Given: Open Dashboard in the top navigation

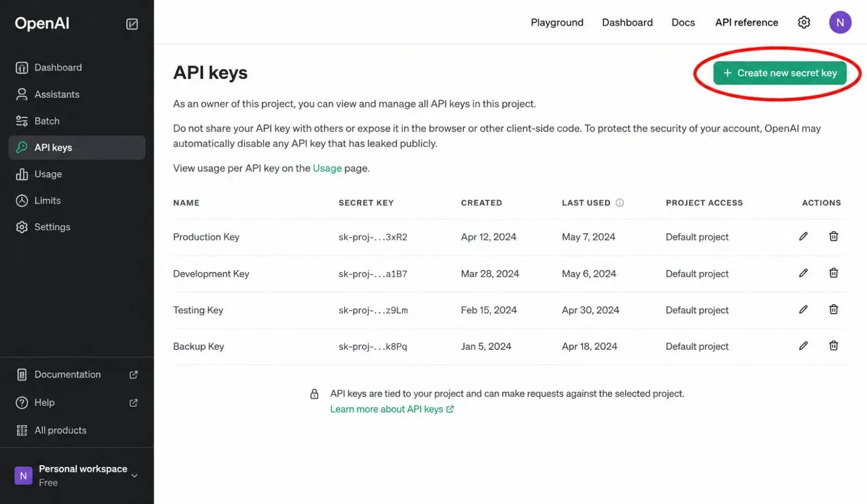Looking at the screenshot, I should (x=627, y=22).
